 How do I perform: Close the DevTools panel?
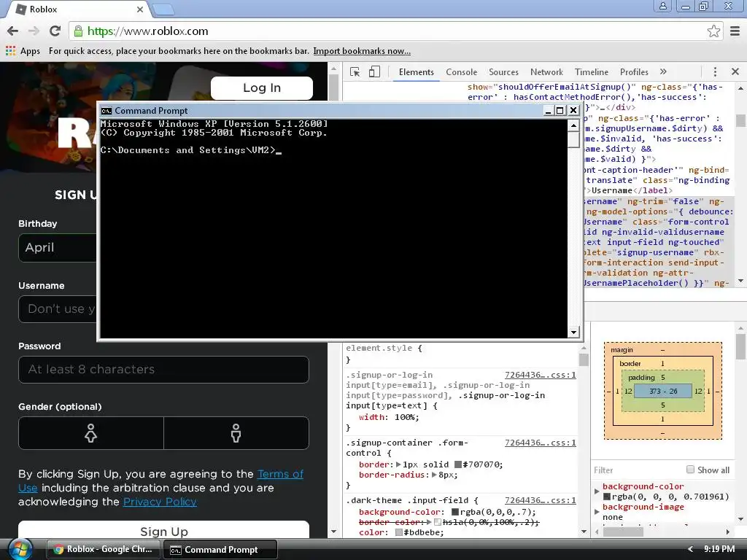735,72
